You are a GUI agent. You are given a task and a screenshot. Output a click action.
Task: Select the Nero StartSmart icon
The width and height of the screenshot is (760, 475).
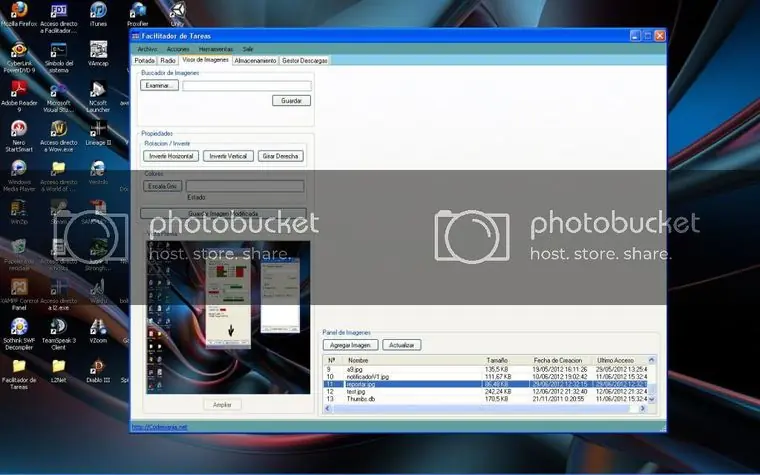19,136
